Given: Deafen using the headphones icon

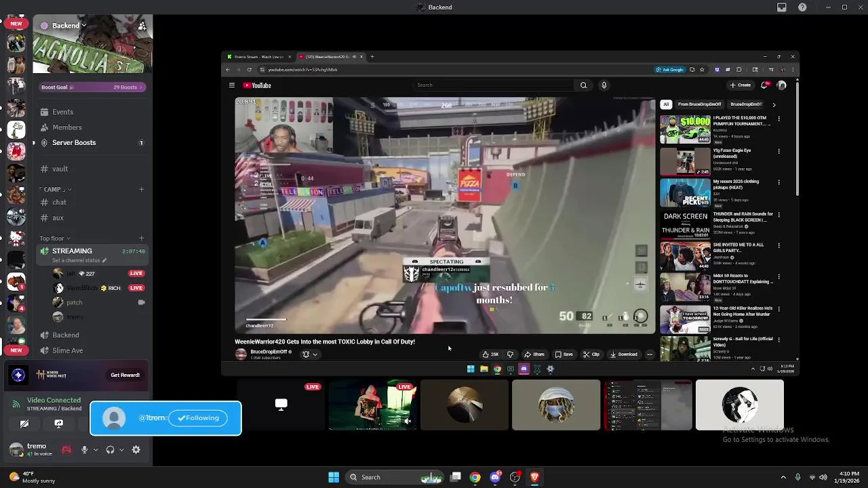Looking at the screenshot, I should (x=110, y=449).
